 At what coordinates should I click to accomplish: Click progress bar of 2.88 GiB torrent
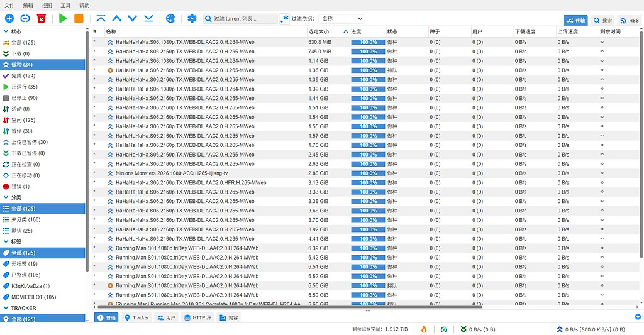coord(368,173)
